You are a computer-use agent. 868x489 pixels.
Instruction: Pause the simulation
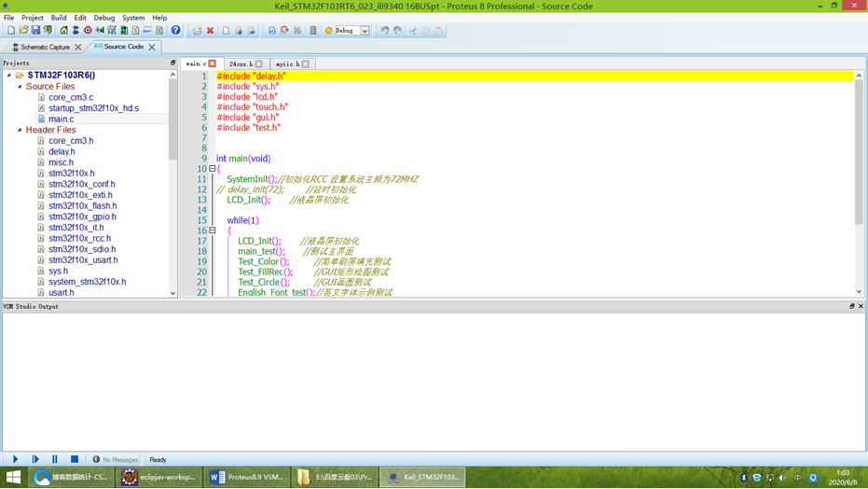point(54,459)
